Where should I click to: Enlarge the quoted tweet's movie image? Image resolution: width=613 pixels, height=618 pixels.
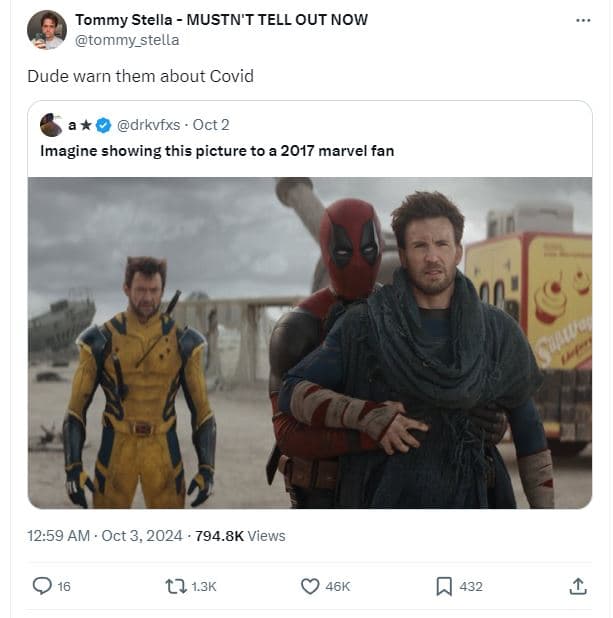(309, 342)
